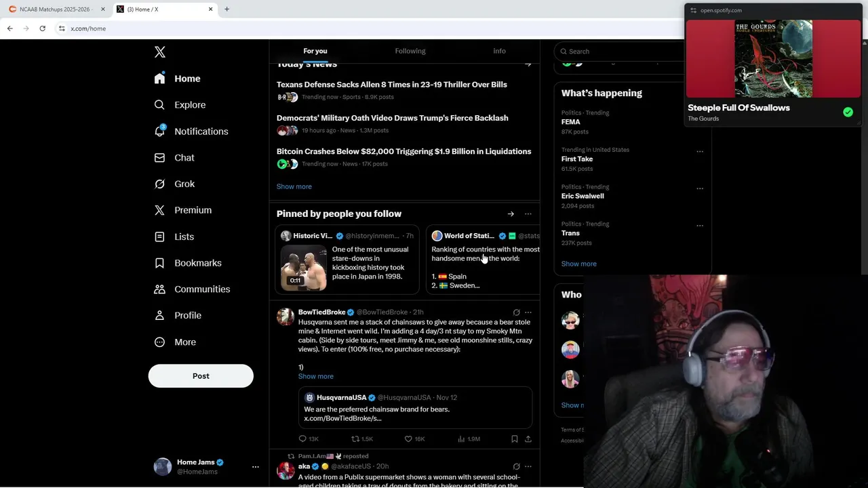Click arrow next to Pinned by people you follow

click(511, 214)
